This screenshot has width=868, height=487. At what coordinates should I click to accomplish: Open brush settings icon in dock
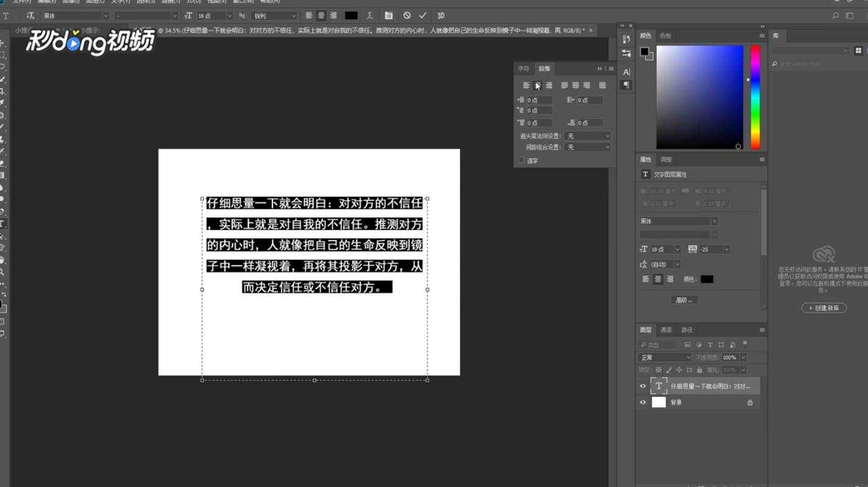coord(627,54)
